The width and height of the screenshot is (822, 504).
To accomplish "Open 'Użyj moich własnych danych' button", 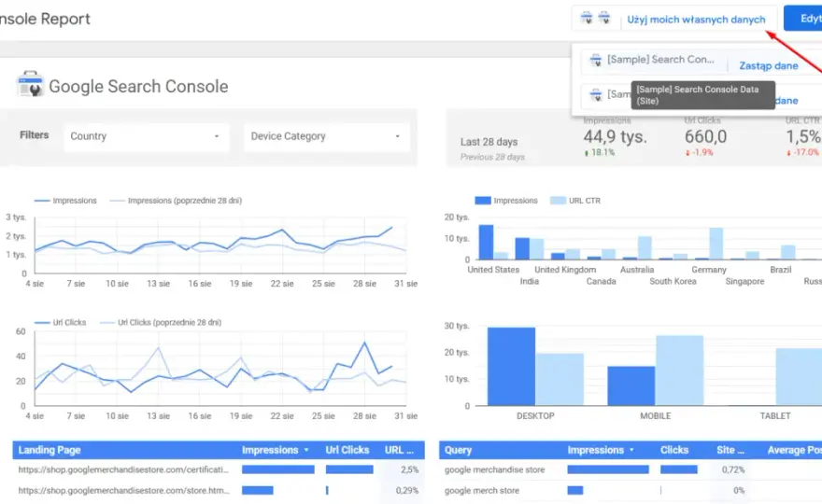I will click(x=696, y=20).
